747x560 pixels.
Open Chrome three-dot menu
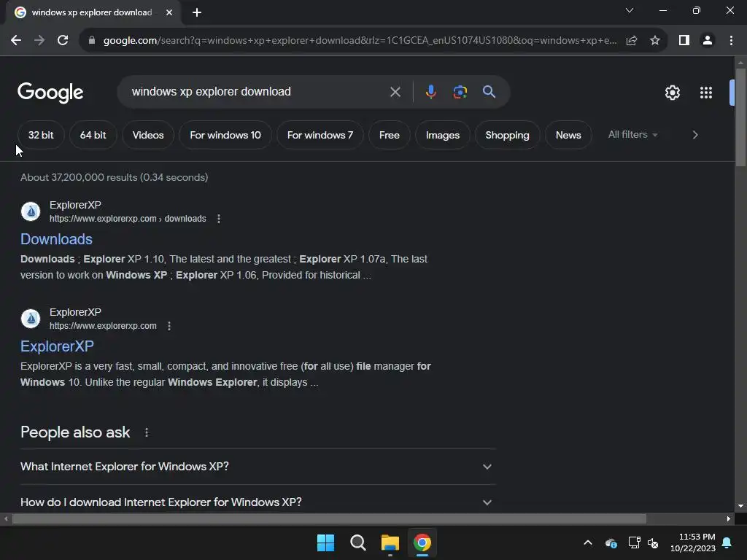731,41
